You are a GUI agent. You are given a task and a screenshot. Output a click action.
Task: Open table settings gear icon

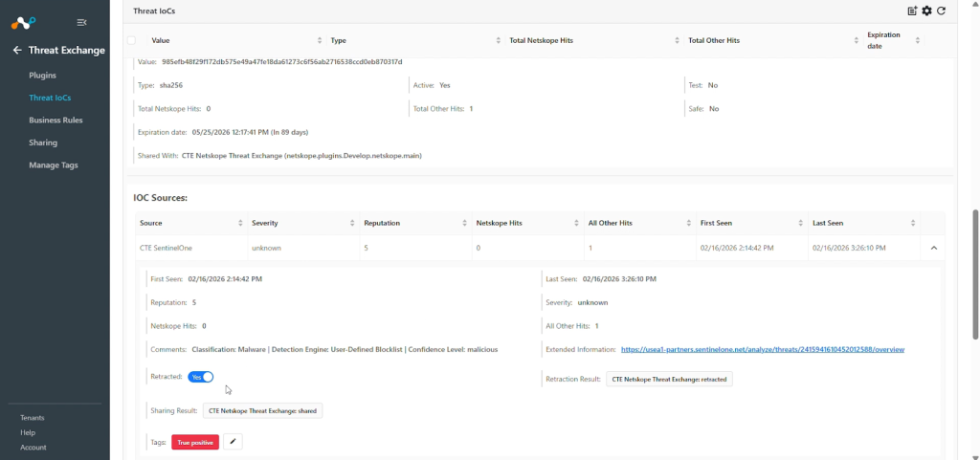click(x=926, y=11)
